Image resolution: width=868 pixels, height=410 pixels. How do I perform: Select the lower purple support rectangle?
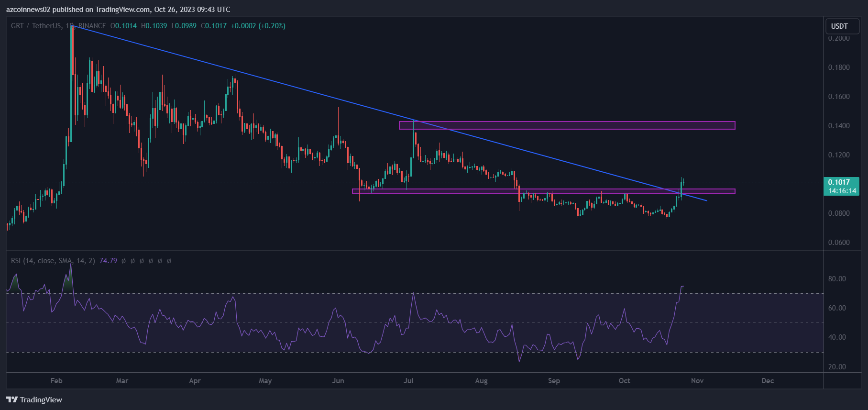click(x=544, y=191)
